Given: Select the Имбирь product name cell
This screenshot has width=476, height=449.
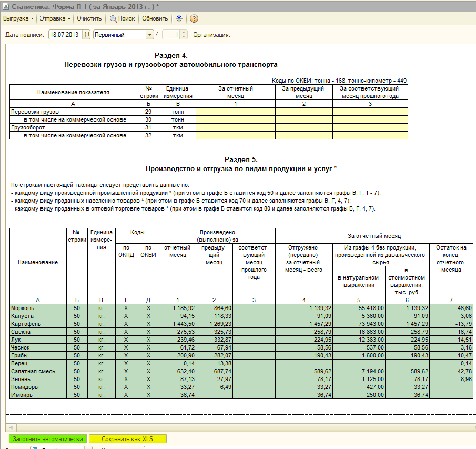Looking at the screenshot, I should click(x=38, y=395).
